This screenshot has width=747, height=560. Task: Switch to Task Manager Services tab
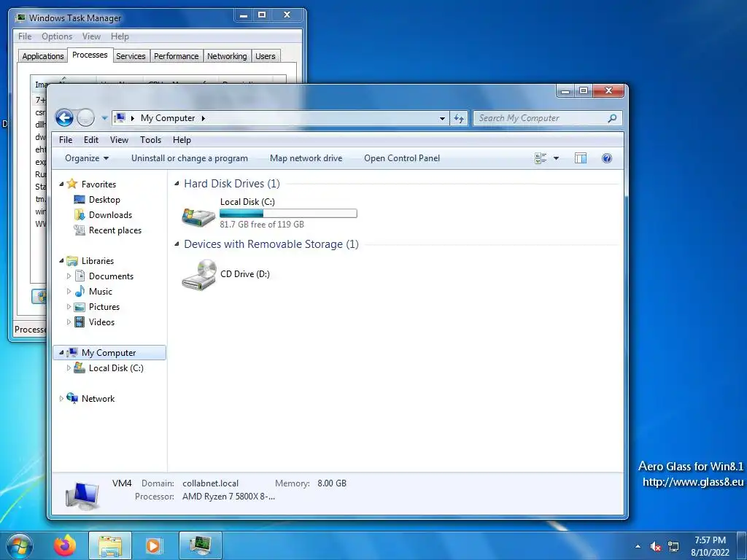[x=131, y=56]
